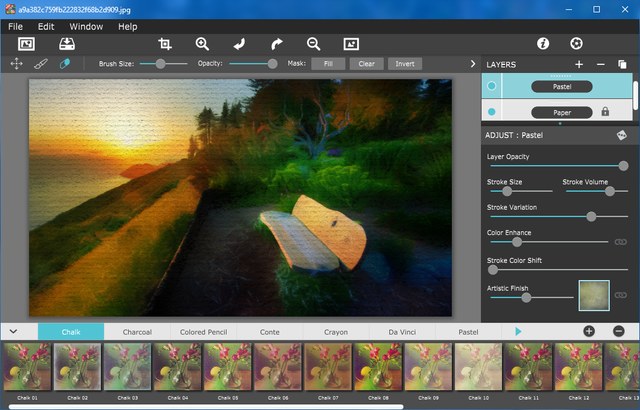The width and height of the screenshot is (640, 410).
Task: Select the Chalk 05 preset thumbnail
Action: tap(227, 366)
